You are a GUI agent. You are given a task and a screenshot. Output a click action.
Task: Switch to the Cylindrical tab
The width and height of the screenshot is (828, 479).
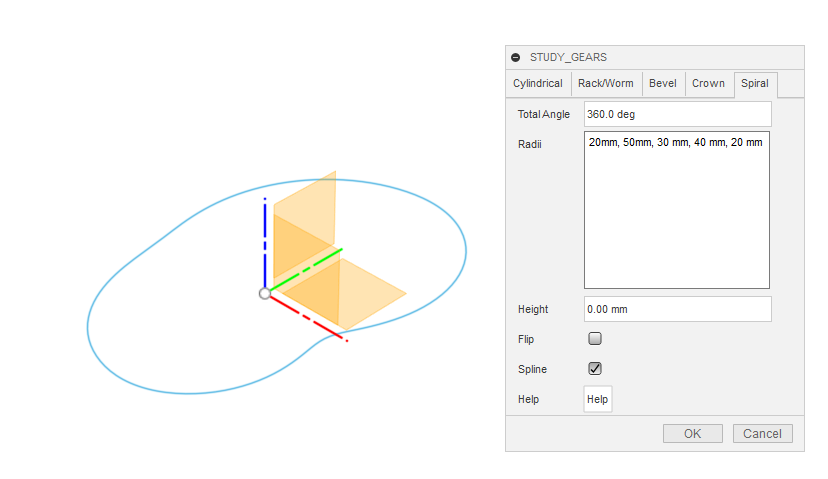tap(538, 84)
